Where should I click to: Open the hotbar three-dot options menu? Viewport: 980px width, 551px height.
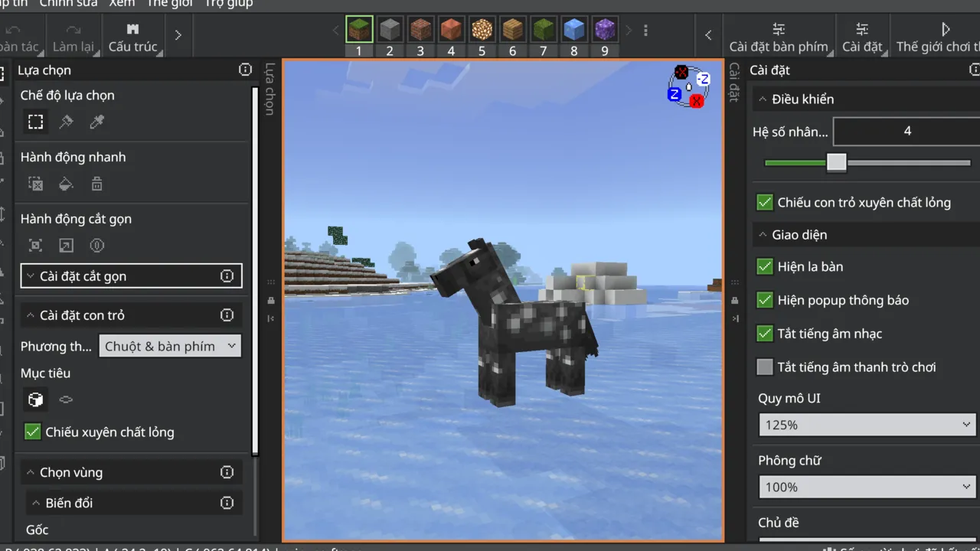(645, 31)
